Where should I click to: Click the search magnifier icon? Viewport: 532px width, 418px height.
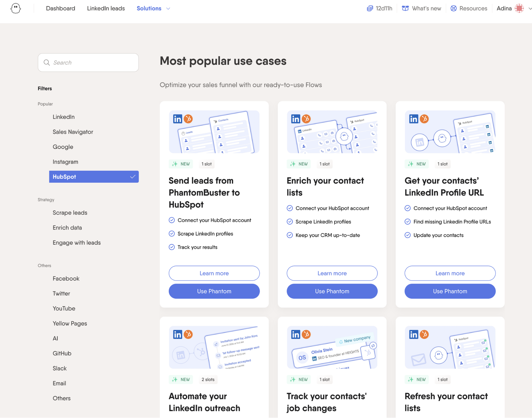47,63
